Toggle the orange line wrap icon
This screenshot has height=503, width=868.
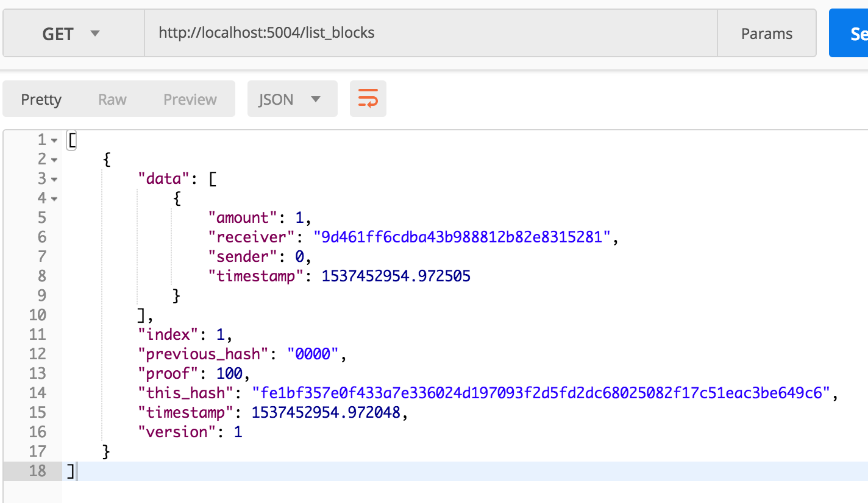click(368, 99)
